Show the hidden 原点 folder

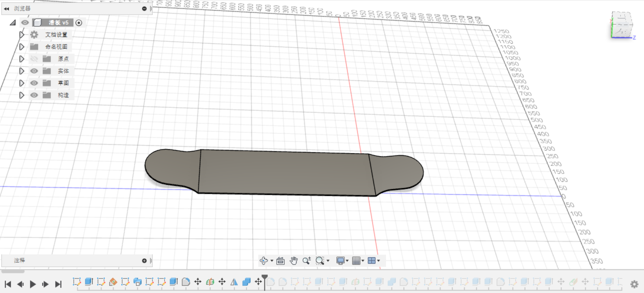[x=34, y=59]
